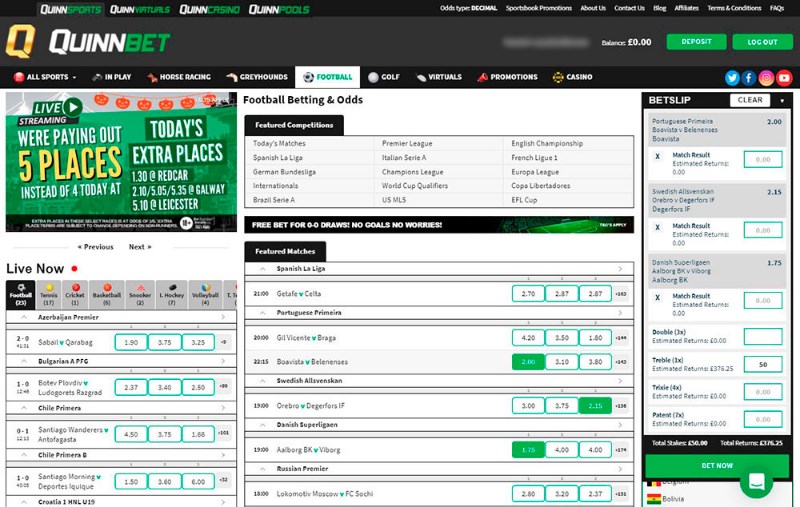The image size is (800, 507).
Task: Open Virtuals menu item
Action: [x=439, y=77]
